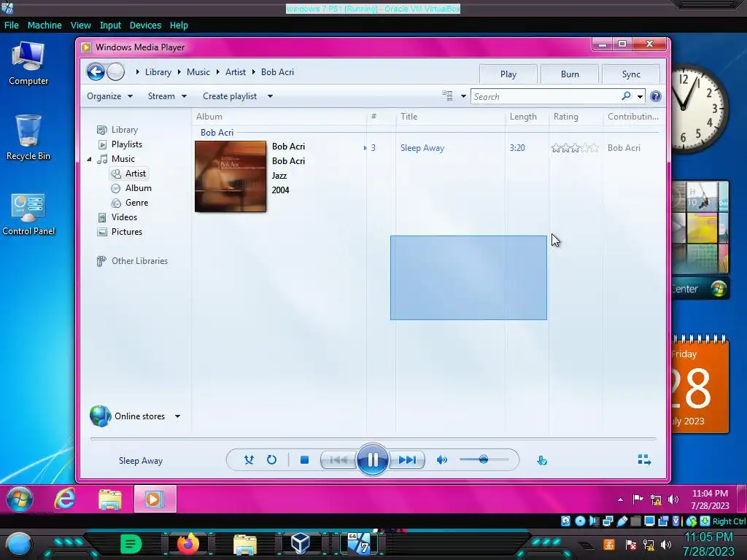Expand the arrow after the Library breadcrumb
The height and width of the screenshot is (560, 747).
179,72
